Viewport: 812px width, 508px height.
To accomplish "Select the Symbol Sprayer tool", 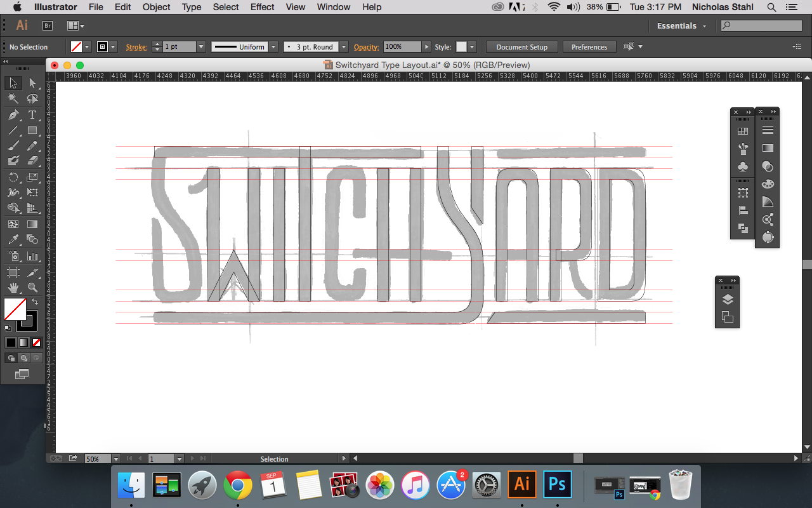I will pos(13,256).
